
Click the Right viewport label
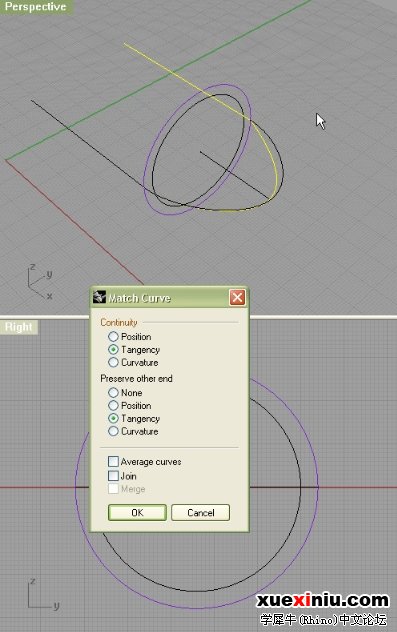(x=19, y=327)
